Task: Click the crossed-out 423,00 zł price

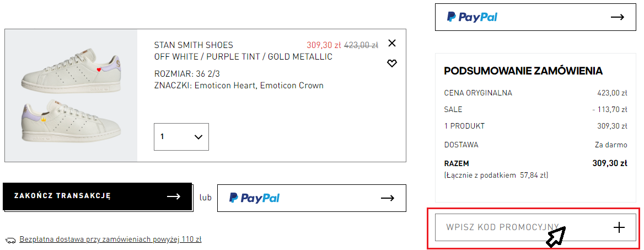Action: 361,45
